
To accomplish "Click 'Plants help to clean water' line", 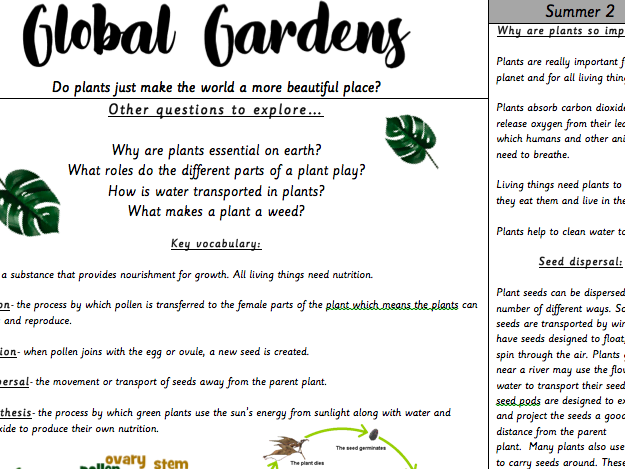I will click(x=560, y=232).
